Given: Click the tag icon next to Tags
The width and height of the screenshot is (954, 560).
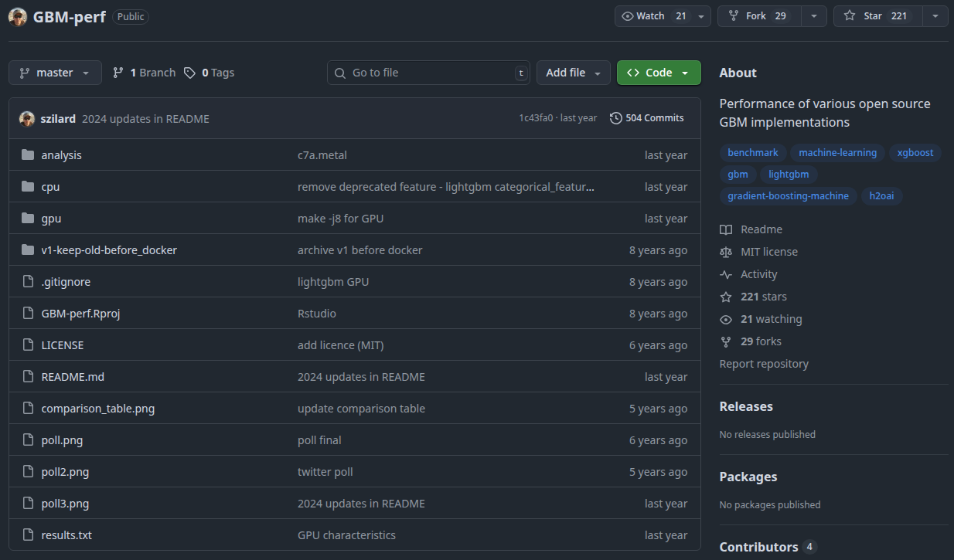Looking at the screenshot, I should click(x=189, y=73).
